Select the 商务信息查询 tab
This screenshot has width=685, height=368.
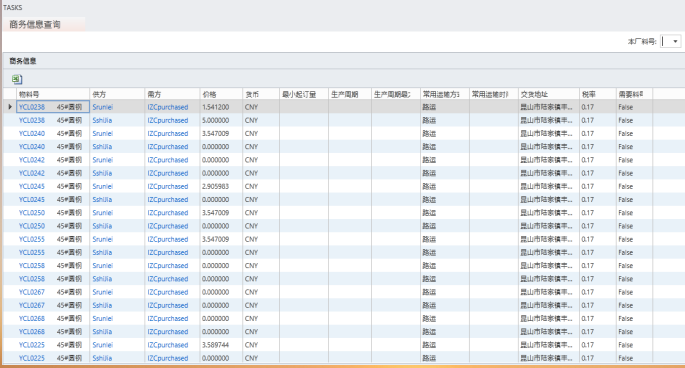click(35, 24)
